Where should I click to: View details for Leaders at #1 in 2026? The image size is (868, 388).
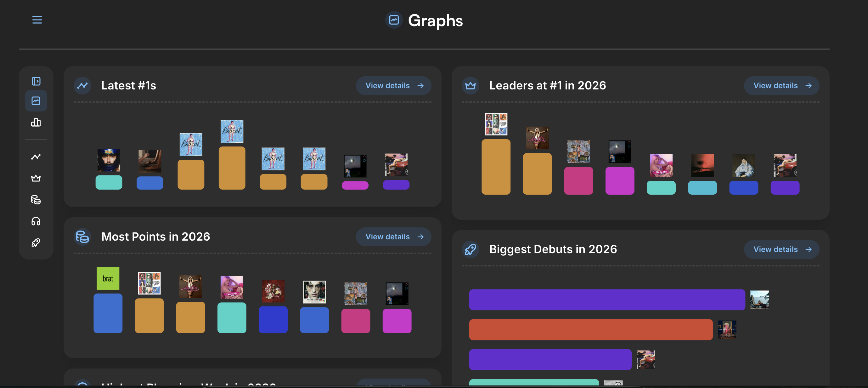point(781,86)
